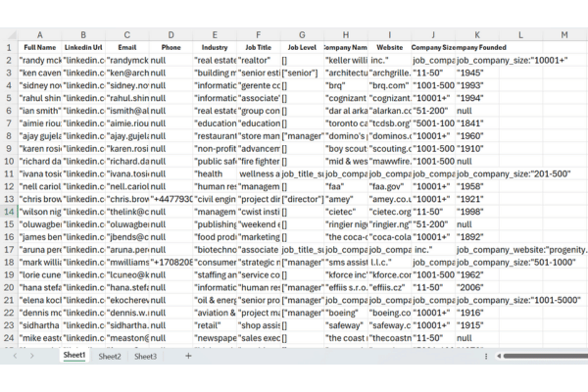588x392 pixels.
Task: Click the previous sheet navigation arrow
Action: pyautogui.click(x=17, y=356)
